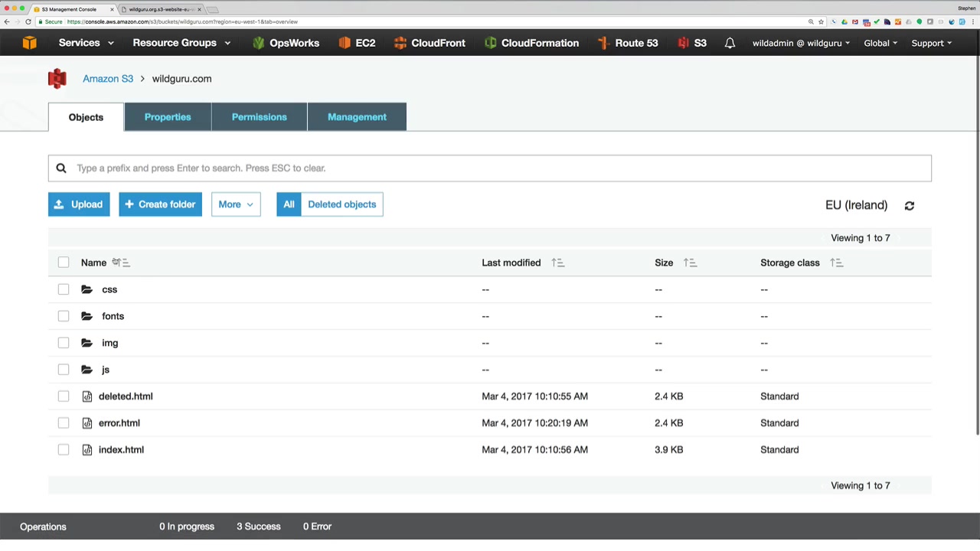This screenshot has width=980, height=551.
Task: Switch to the S3 Management Console browser tab
Action: coord(73,9)
